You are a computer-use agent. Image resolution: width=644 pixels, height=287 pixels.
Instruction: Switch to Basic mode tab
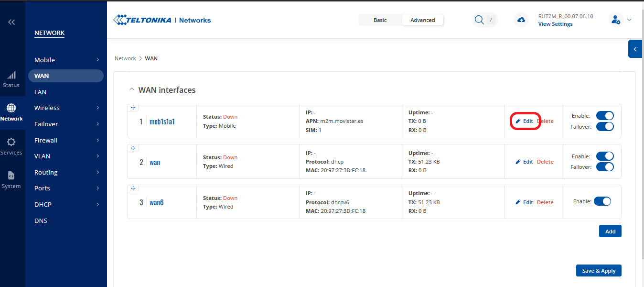(x=380, y=20)
